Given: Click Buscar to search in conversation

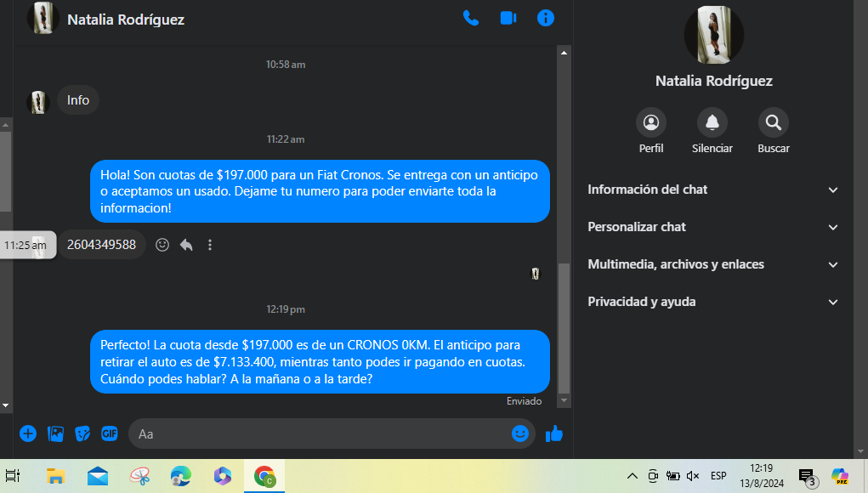Looking at the screenshot, I should click(774, 123).
